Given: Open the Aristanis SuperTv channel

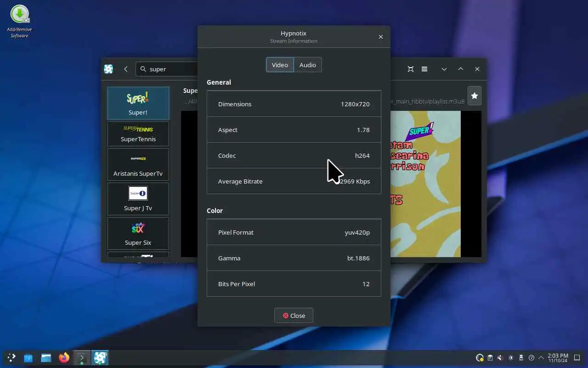Looking at the screenshot, I should tap(138, 164).
